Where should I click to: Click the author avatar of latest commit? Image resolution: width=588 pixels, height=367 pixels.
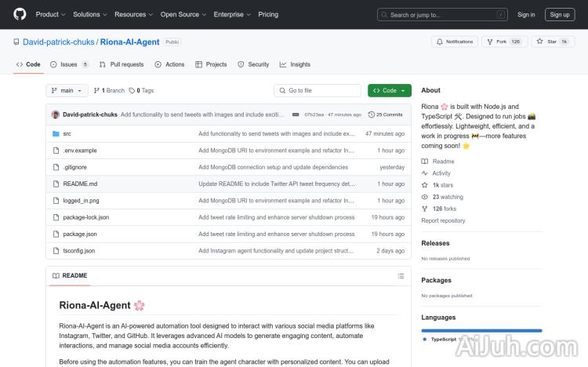click(56, 114)
